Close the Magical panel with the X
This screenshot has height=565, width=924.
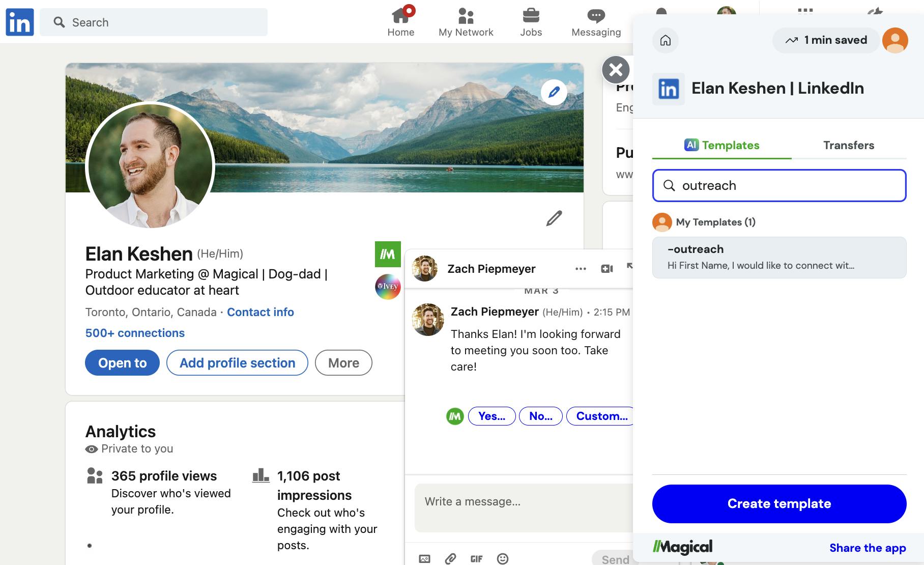616,70
